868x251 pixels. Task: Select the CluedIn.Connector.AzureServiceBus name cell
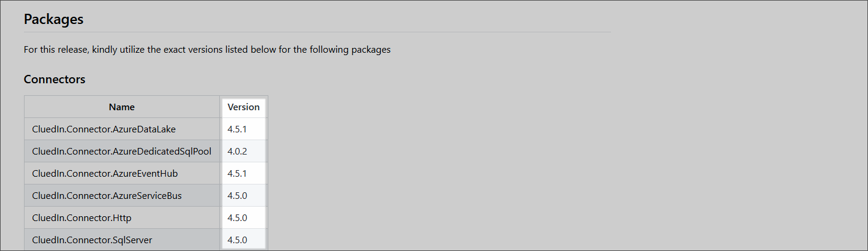click(107, 195)
